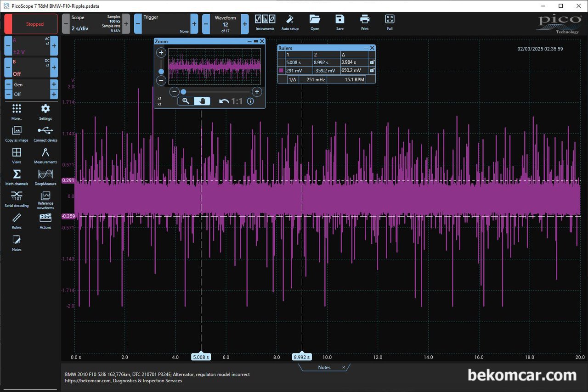Open Channel B Off settings

pos(31,67)
